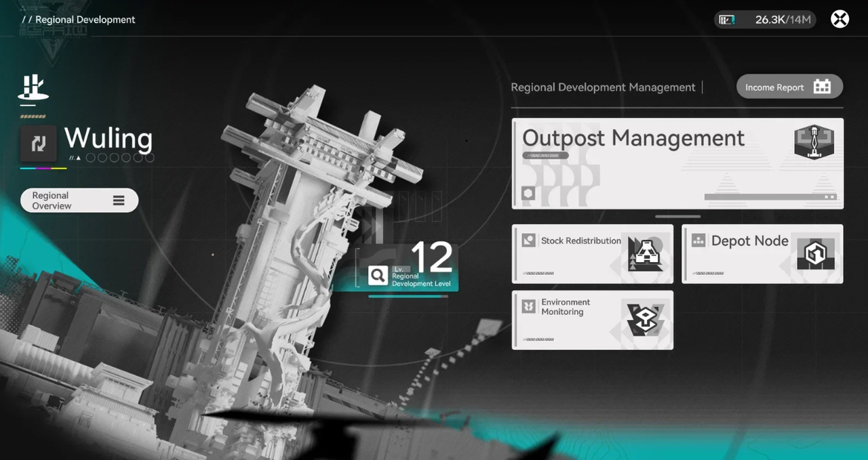868x460 pixels.
Task: Select the Wuling region title
Action: tap(108, 138)
